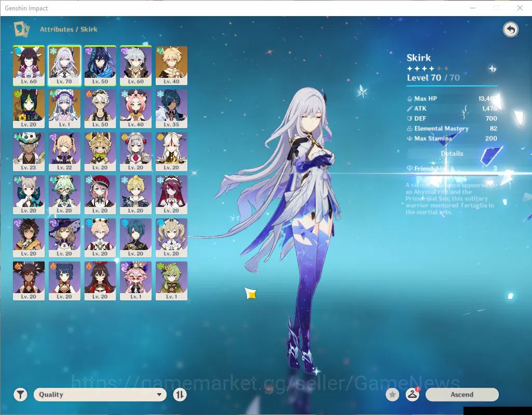Click the Skirk name title
This screenshot has height=415, width=532.
419,58
